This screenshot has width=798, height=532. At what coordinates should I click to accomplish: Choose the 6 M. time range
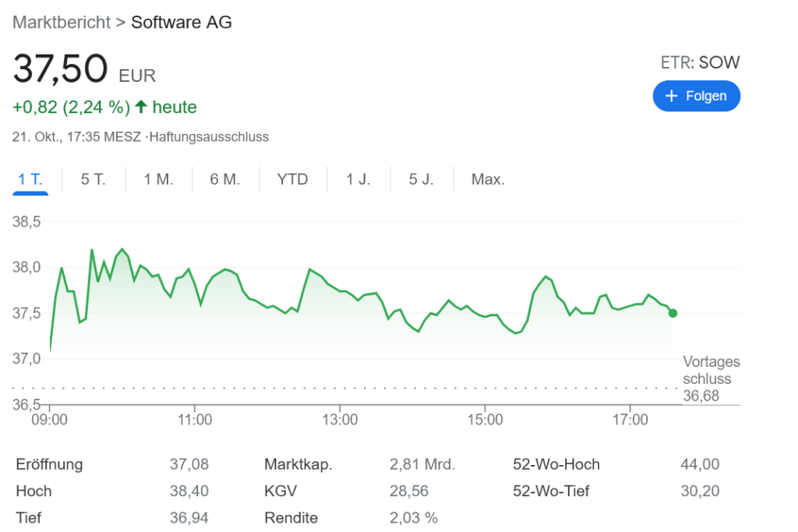coord(224,179)
